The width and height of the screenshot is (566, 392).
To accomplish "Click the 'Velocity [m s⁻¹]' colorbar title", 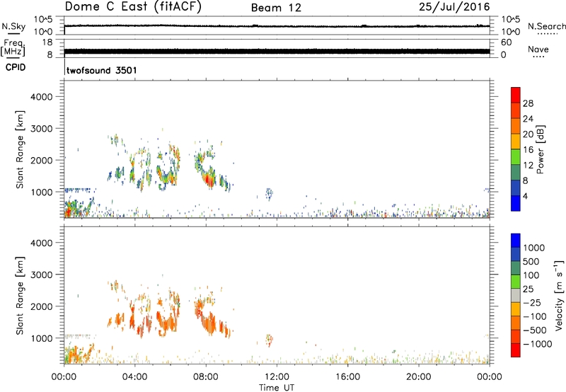I will (559, 295).
